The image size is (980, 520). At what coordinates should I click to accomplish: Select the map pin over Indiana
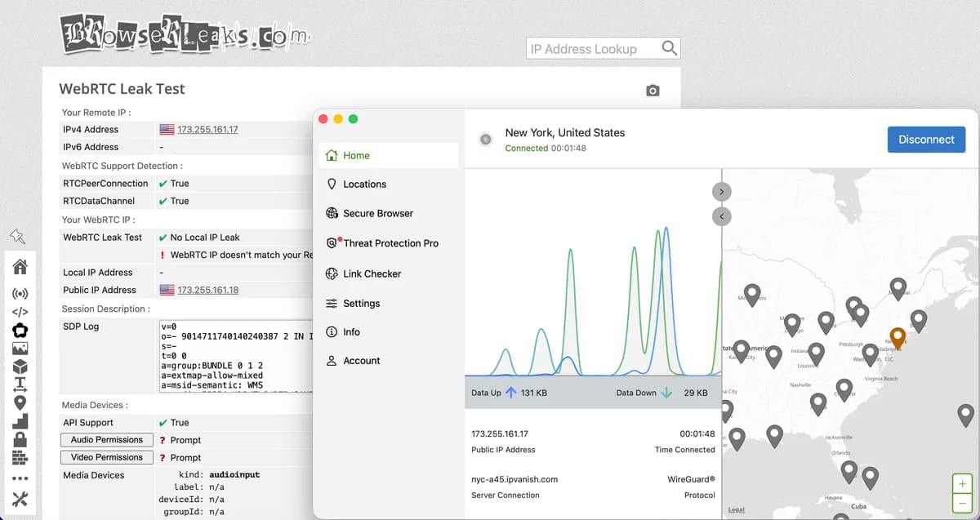coord(816,353)
